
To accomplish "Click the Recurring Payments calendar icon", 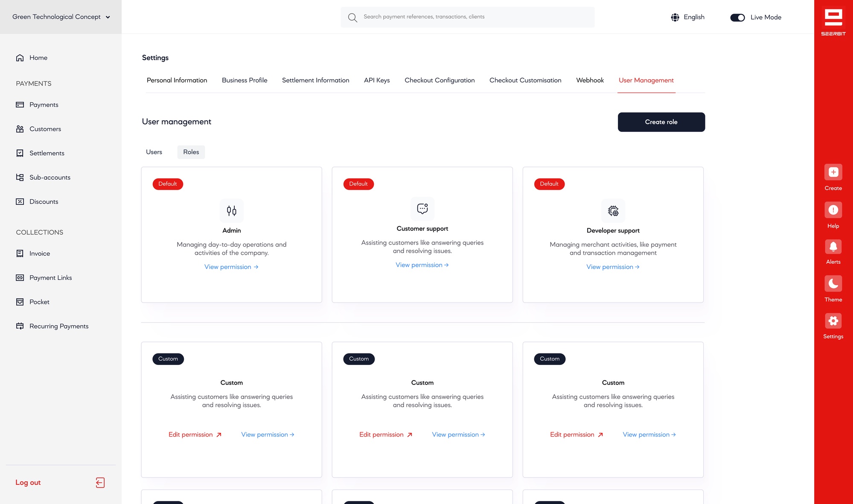I will (20, 326).
